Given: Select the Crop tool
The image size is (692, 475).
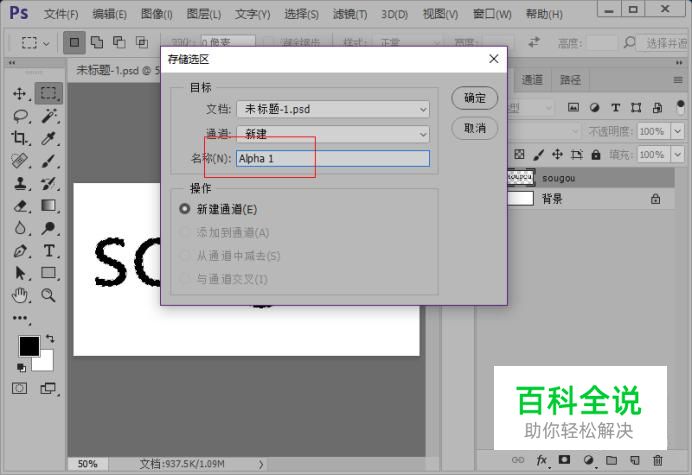Looking at the screenshot, I should click(x=20, y=138).
